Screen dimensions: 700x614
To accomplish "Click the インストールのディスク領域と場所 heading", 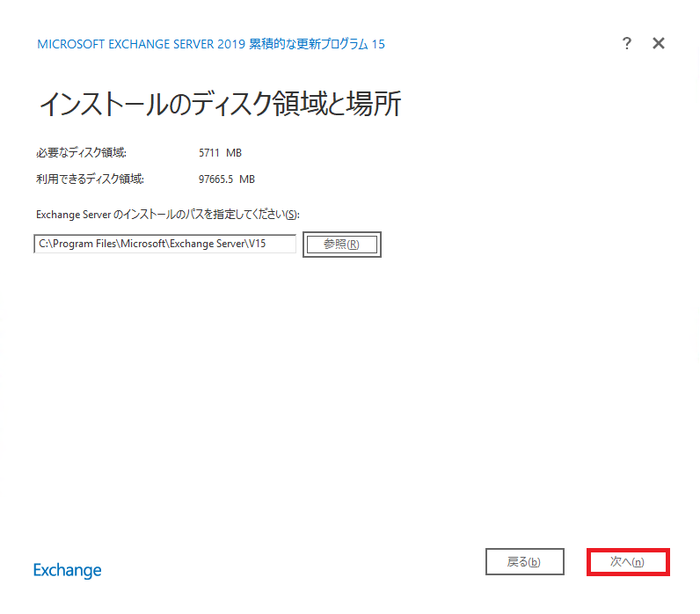I will [x=221, y=104].
